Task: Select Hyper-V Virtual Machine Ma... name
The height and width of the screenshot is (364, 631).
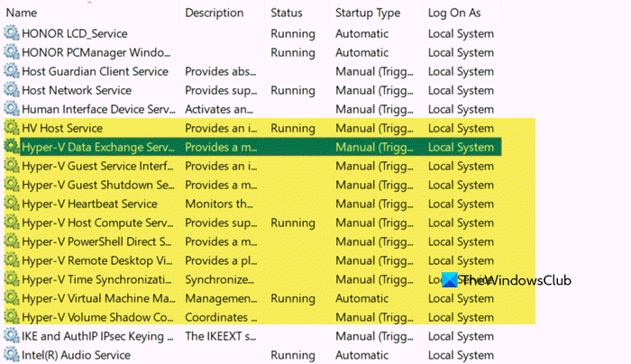Action: tap(98, 298)
